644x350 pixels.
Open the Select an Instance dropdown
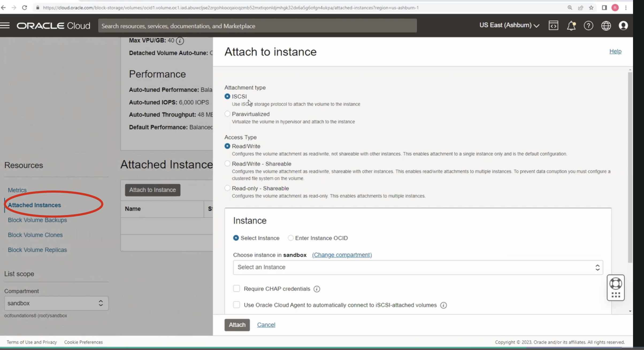point(418,267)
